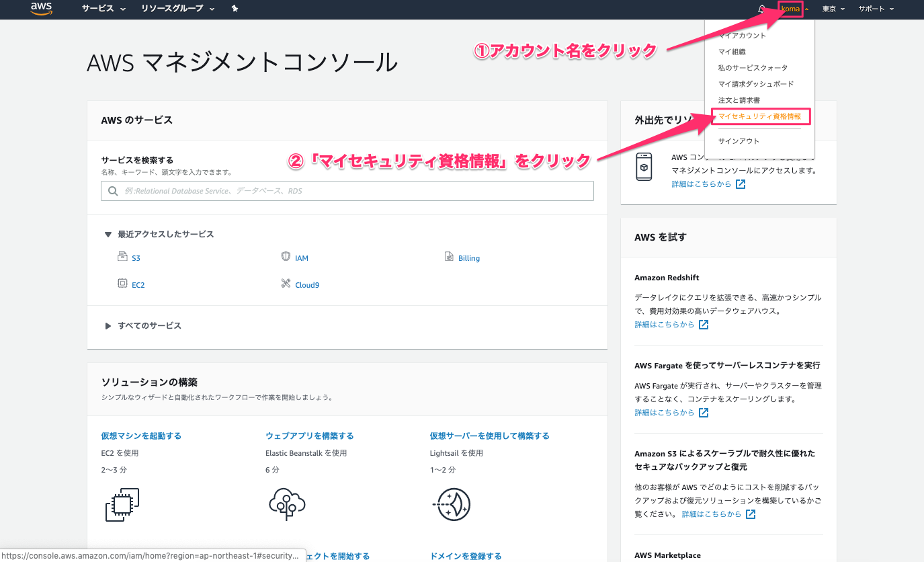Image resolution: width=924 pixels, height=562 pixels.
Task: Click the pin shortcut icon in navbar
Action: click(x=235, y=9)
